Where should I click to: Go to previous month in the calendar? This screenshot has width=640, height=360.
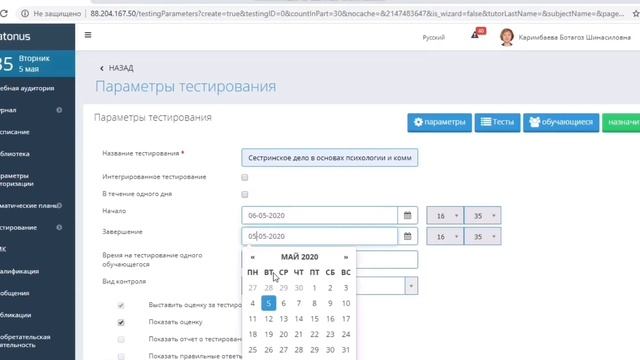[x=253, y=257]
